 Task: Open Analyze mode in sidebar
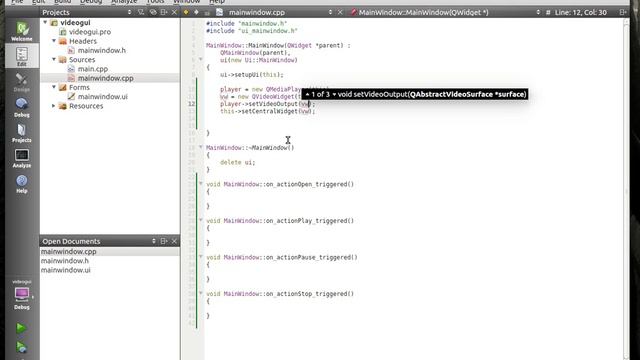[x=22, y=158]
